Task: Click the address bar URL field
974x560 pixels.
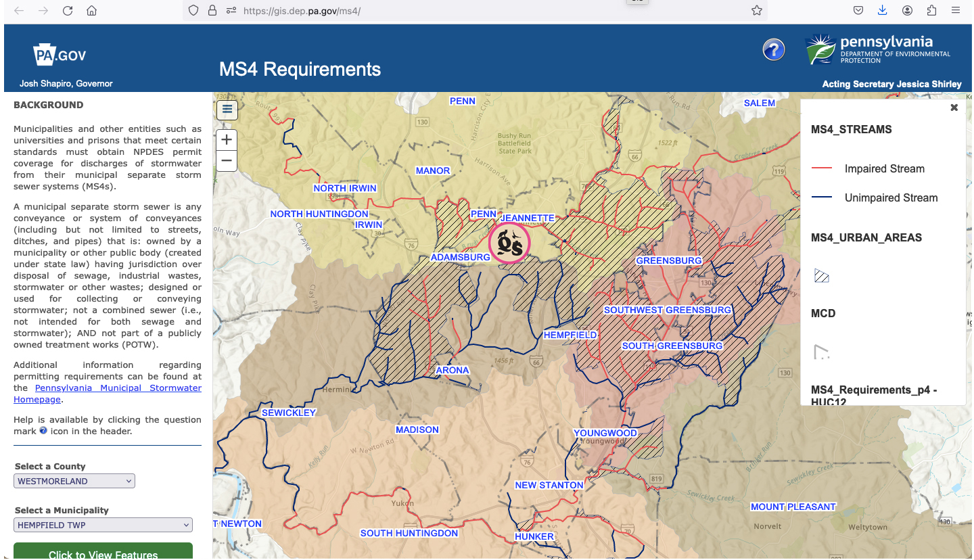Action: click(473, 11)
